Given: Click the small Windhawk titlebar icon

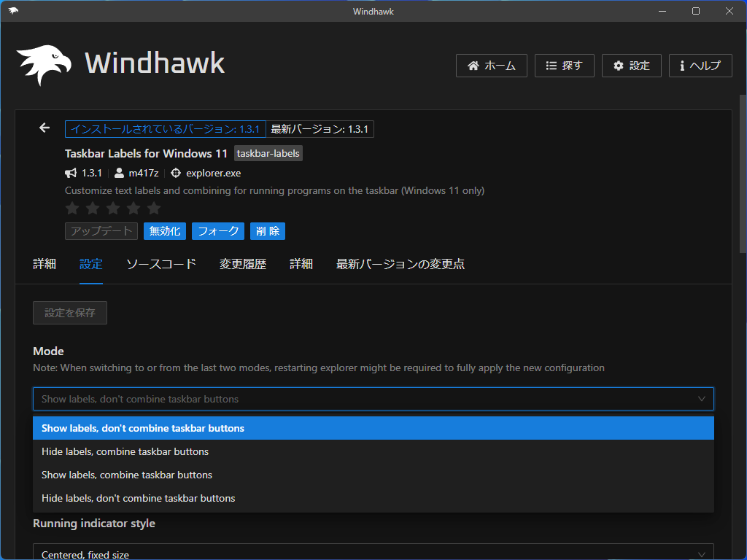Looking at the screenshot, I should [13, 11].
